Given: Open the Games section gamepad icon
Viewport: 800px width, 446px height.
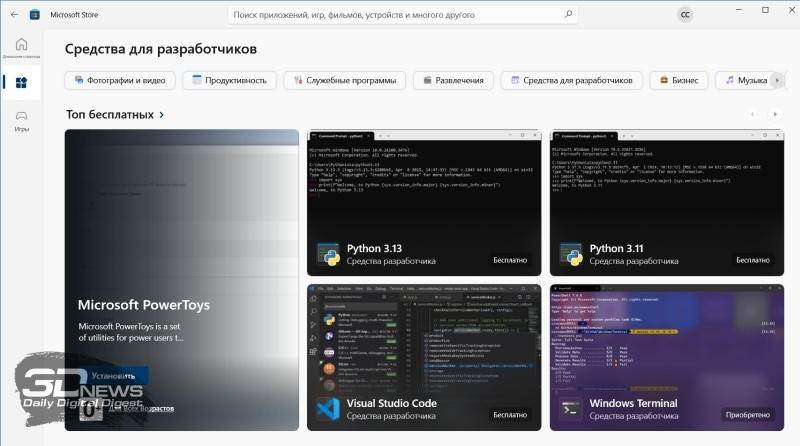Looking at the screenshot, I should tap(21, 119).
